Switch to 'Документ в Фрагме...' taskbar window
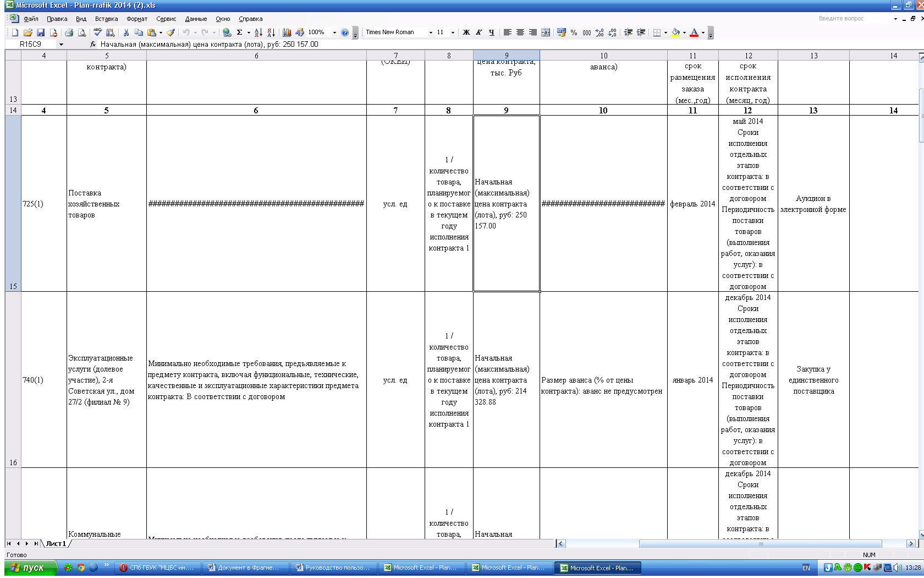Viewport: 924px width, 578px height. [x=245, y=568]
